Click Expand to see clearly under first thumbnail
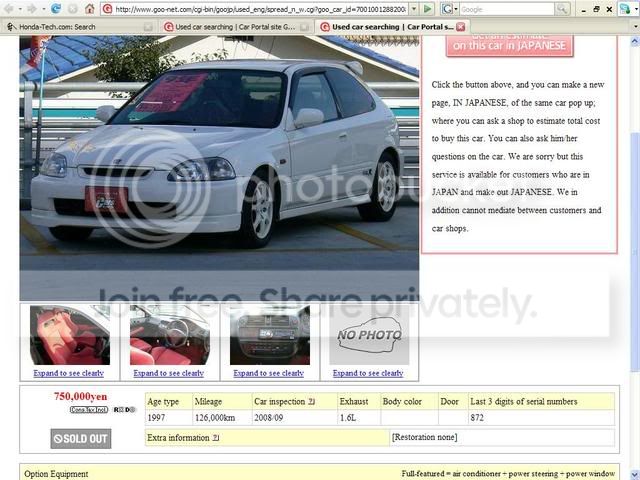The width and height of the screenshot is (640, 480). pos(69,373)
